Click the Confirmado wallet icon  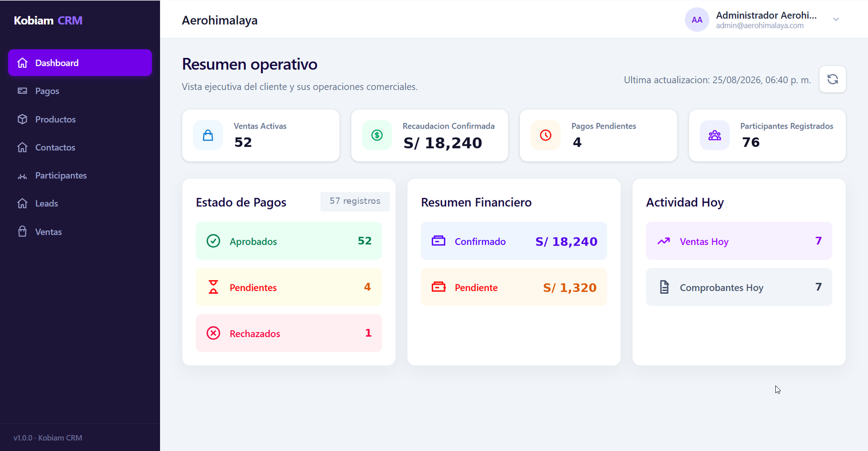coord(438,241)
